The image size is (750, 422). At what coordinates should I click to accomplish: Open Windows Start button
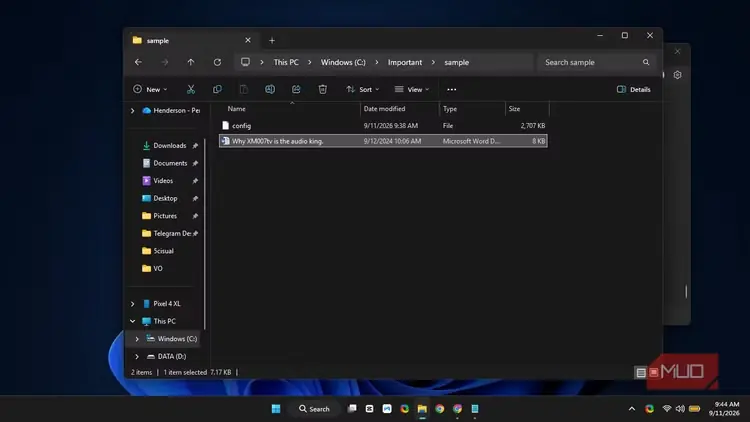point(276,409)
